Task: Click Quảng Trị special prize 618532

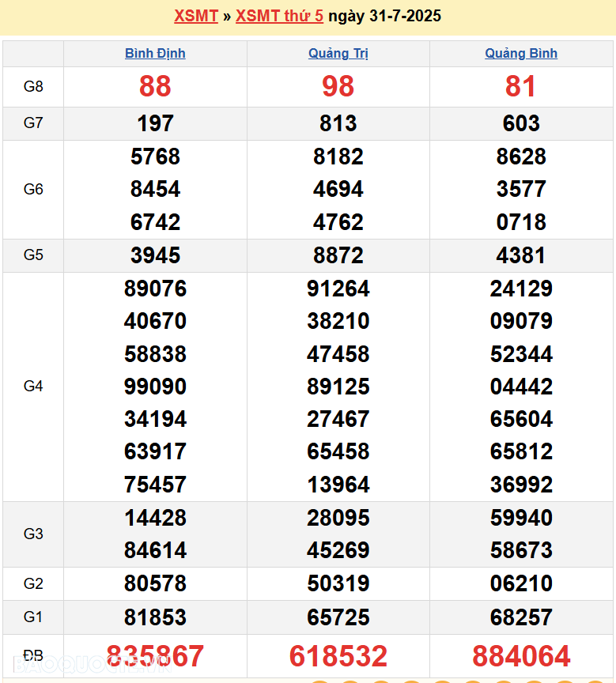Action: 338,656
